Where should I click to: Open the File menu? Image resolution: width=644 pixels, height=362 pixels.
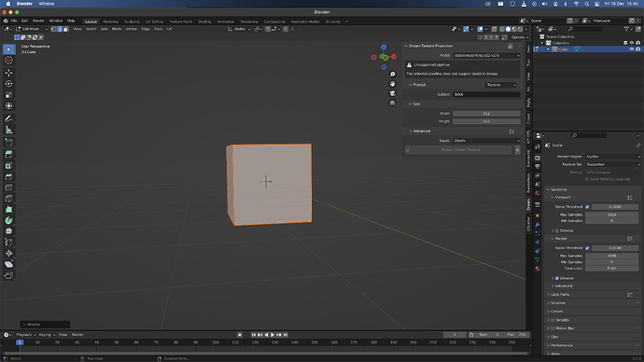point(14,21)
